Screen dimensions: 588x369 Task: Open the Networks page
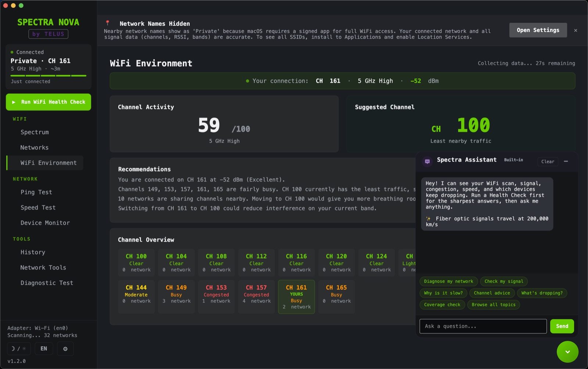pos(35,148)
